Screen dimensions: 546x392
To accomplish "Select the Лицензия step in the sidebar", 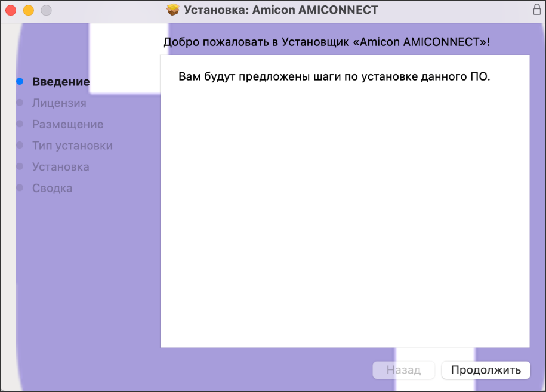I will click(59, 103).
